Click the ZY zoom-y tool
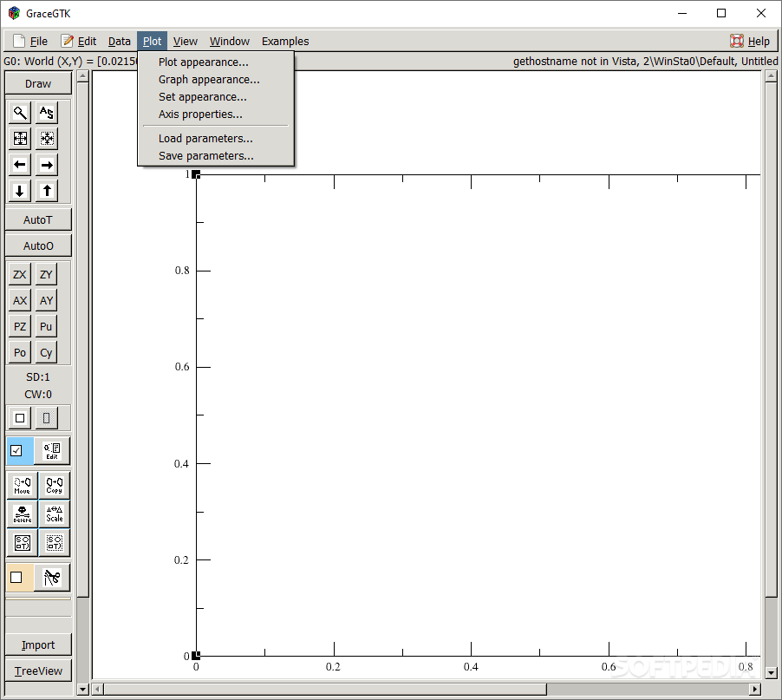 [x=46, y=274]
